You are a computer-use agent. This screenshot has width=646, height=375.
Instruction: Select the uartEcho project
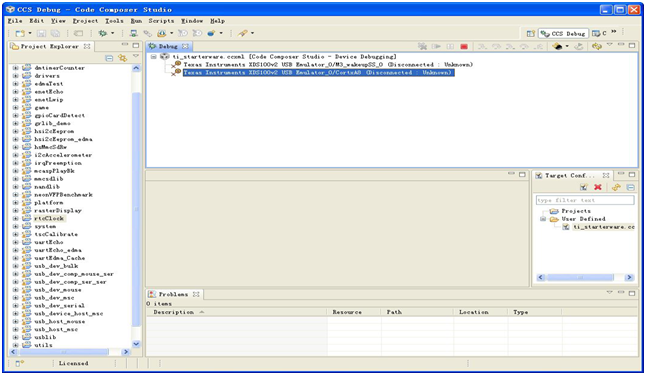click(49, 242)
